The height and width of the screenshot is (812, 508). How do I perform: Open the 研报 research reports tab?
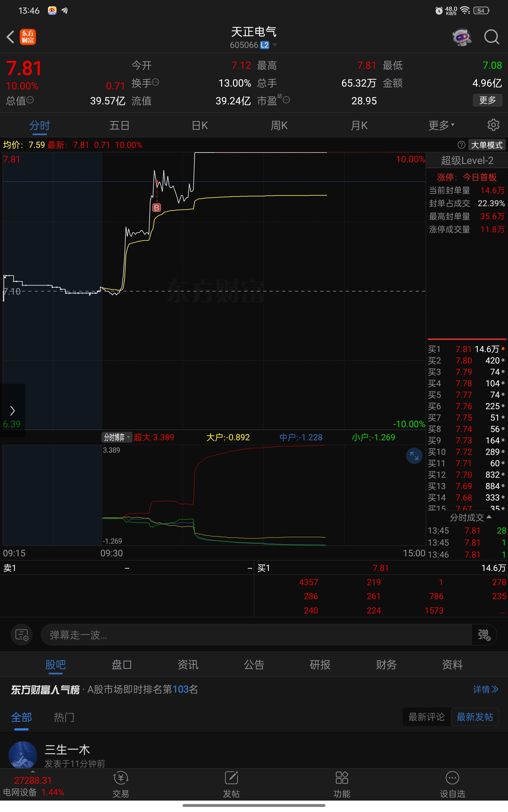click(320, 665)
